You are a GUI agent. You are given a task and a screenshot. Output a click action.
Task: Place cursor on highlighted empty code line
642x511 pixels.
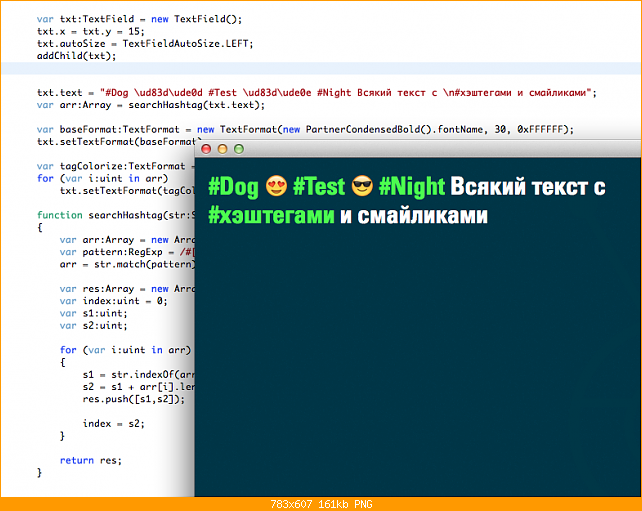click(321, 68)
